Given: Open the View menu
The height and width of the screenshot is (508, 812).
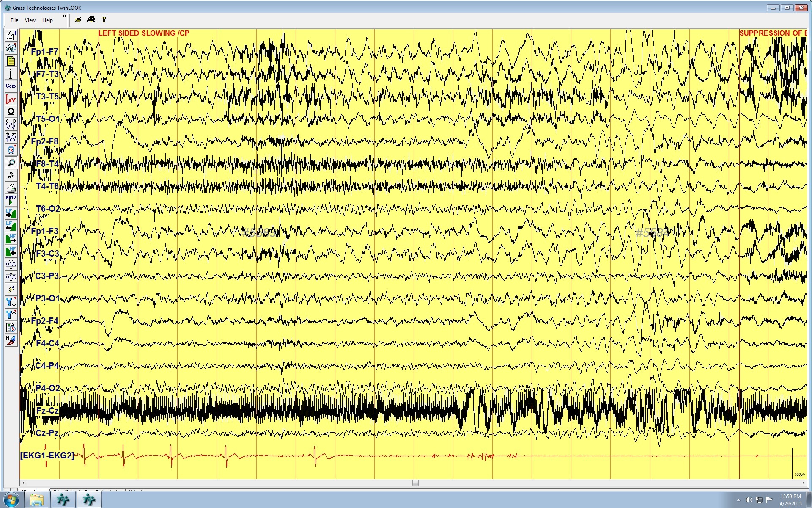Looking at the screenshot, I should pos(30,20).
